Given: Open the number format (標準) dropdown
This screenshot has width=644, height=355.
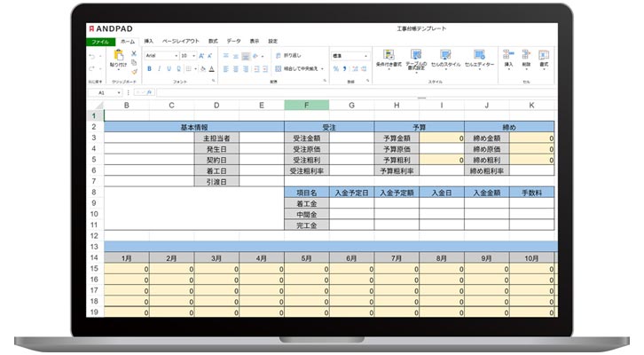Looking at the screenshot, I should [x=349, y=55].
